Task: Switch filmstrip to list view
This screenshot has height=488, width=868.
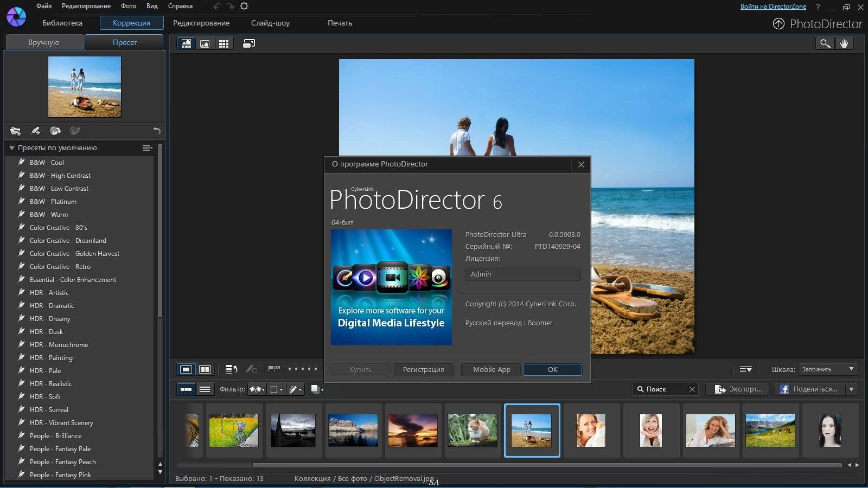Action: [205, 389]
